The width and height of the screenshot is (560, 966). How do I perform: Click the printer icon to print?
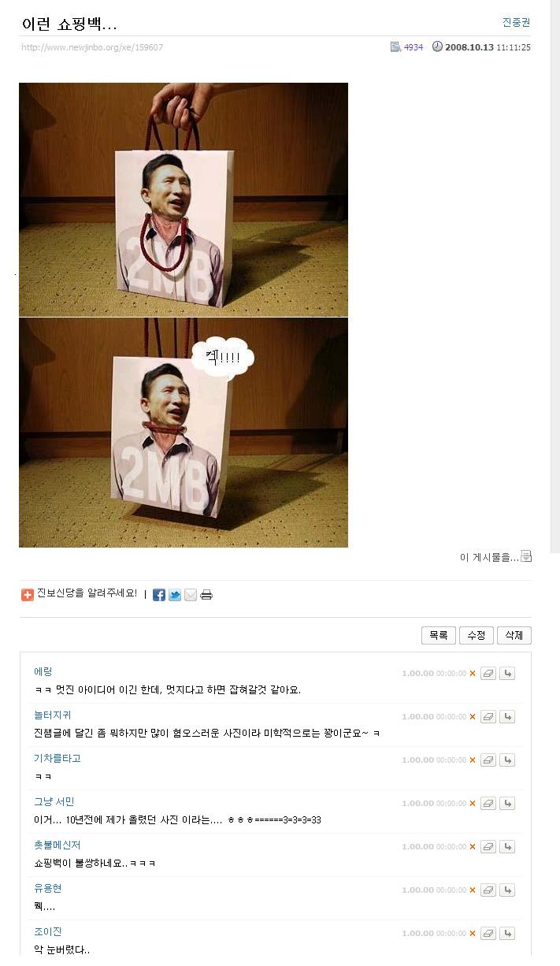[206, 595]
